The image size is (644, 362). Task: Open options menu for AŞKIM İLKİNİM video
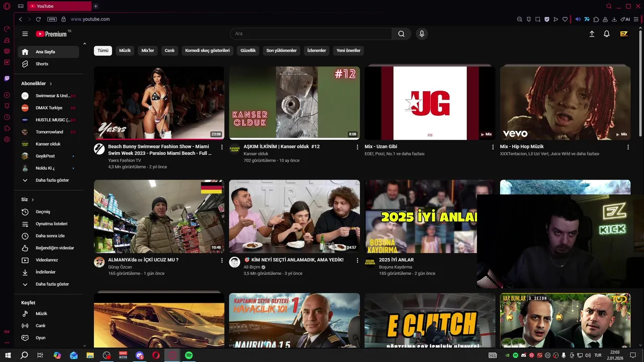(357, 147)
